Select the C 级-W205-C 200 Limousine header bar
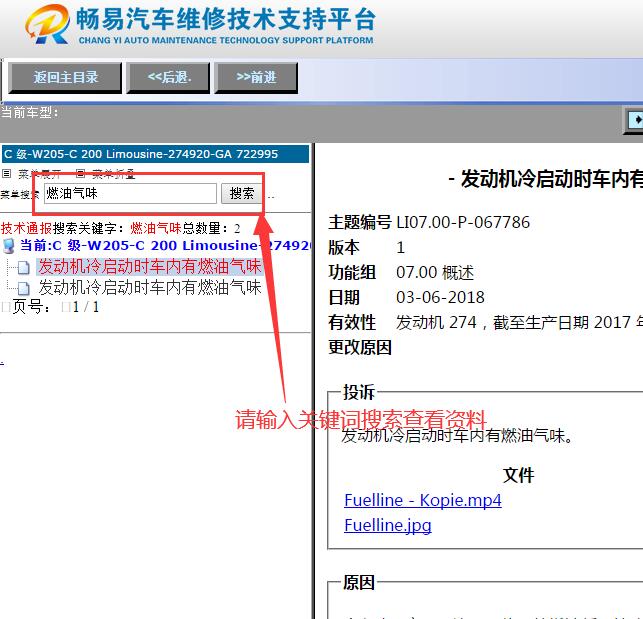Screen dimensions: 643x619 [155, 154]
